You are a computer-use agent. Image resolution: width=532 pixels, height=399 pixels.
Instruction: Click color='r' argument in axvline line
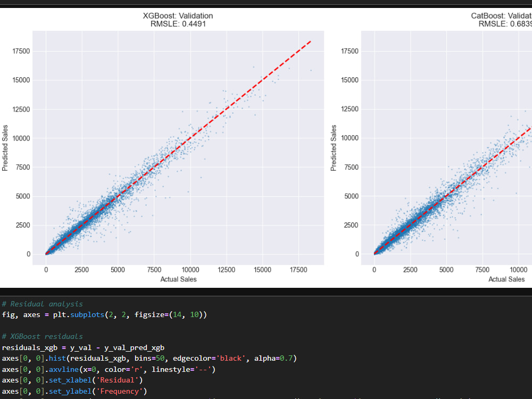[x=124, y=369]
